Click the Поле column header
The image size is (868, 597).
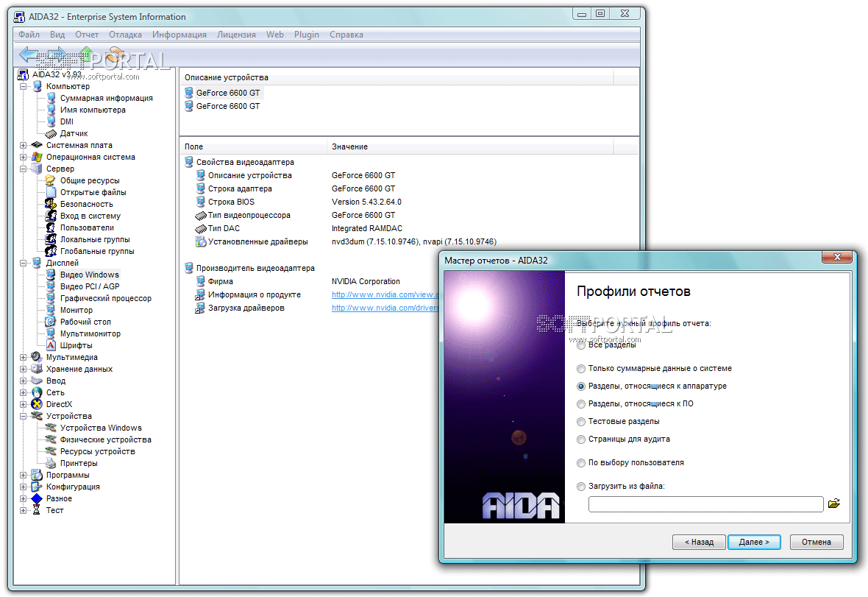point(254,146)
